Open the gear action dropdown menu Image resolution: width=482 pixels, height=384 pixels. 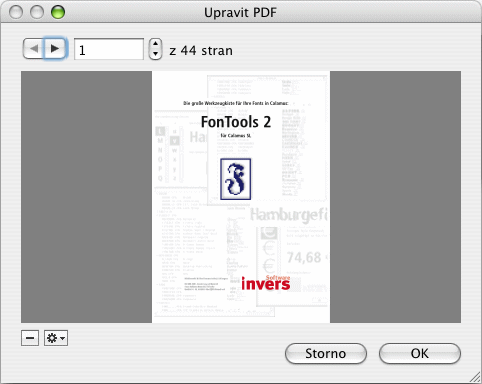[56, 338]
